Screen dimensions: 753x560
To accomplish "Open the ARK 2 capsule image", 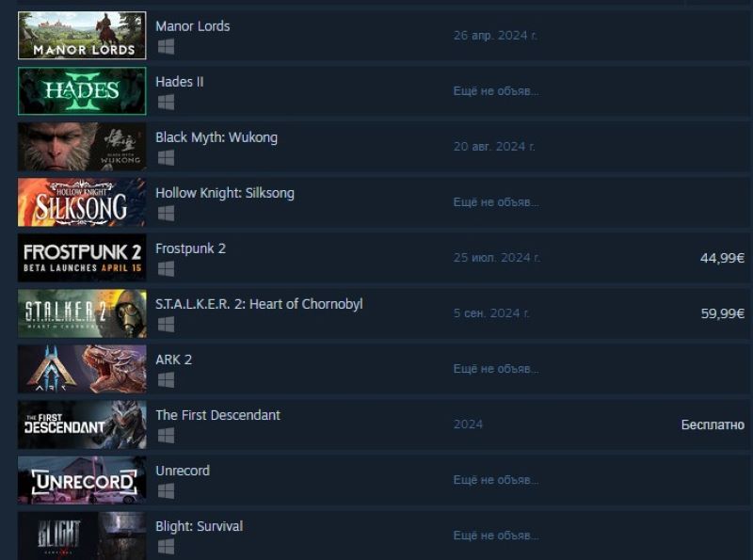I will 82,369.
